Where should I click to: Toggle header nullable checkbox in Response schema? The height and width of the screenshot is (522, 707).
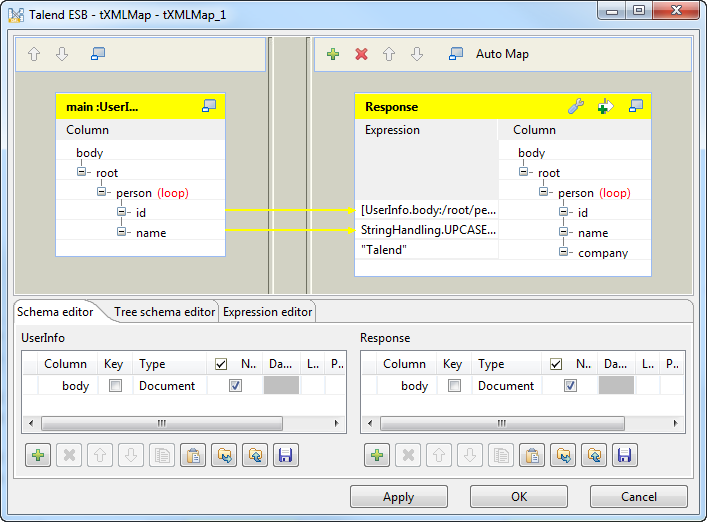tap(556, 364)
